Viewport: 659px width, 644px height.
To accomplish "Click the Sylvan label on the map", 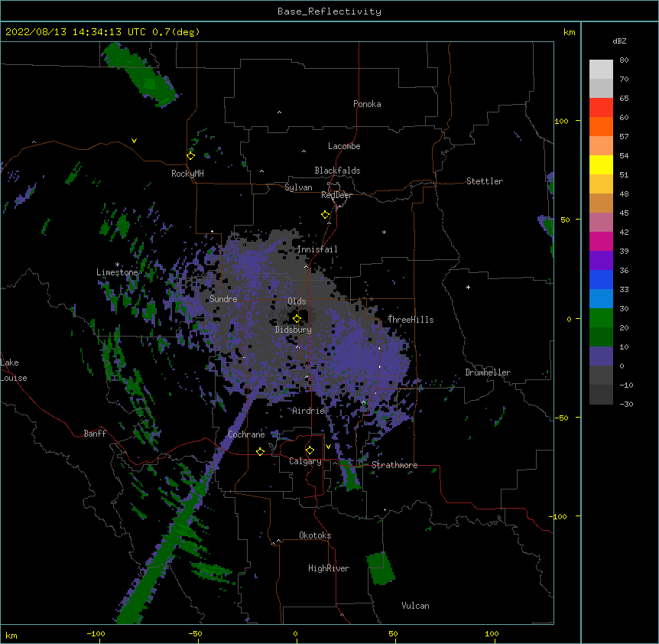I will tap(298, 187).
